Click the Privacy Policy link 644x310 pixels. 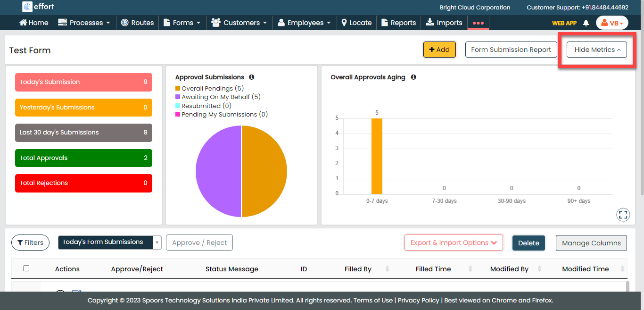click(418, 300)
